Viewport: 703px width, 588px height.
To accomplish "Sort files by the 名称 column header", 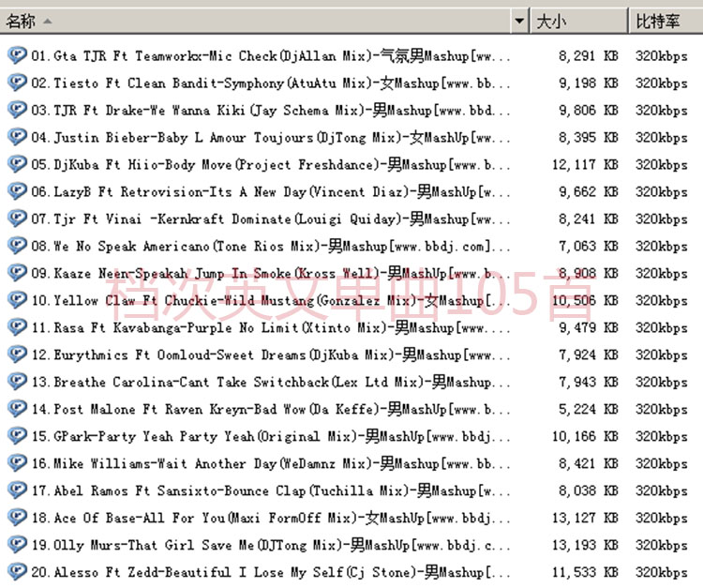I will click(x=255, y=21).
